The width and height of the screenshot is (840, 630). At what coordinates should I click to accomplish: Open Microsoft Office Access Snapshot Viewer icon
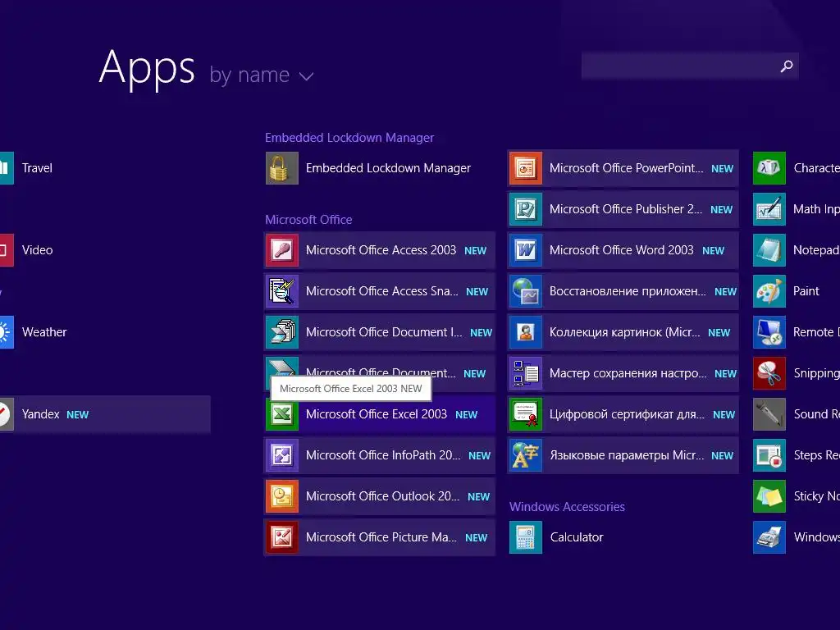[x=282, y=291]
